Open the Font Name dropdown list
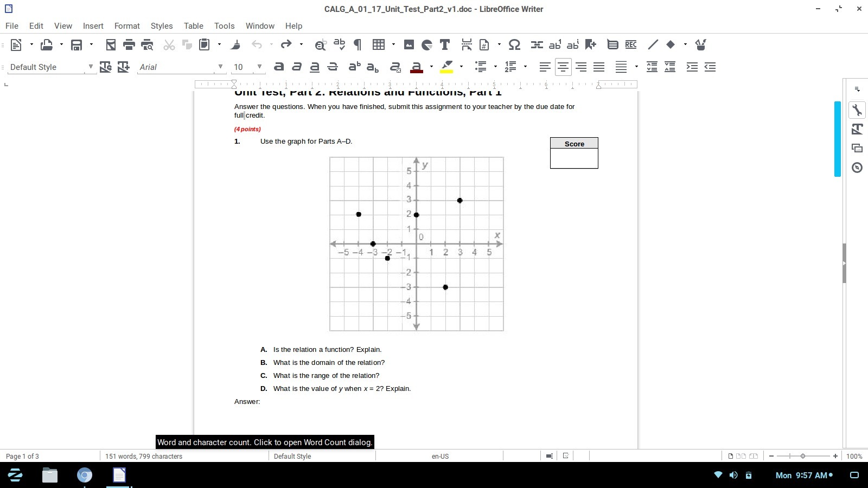 tap(220, 67)
